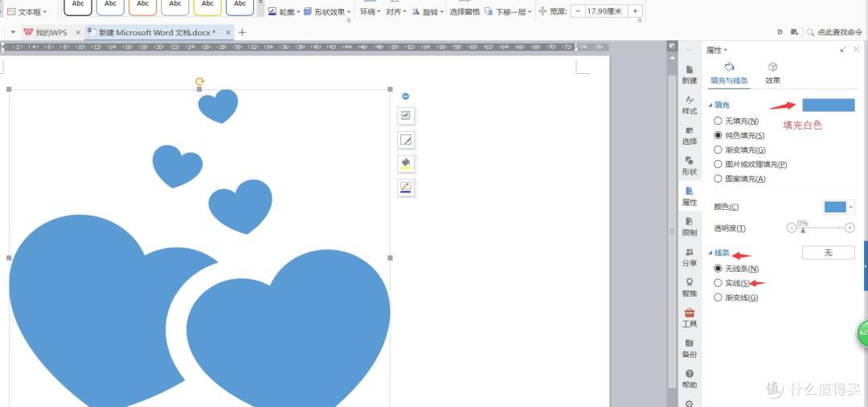
Task: Unpin the properties panel with arrow icon
Action: tap(843, 50)
